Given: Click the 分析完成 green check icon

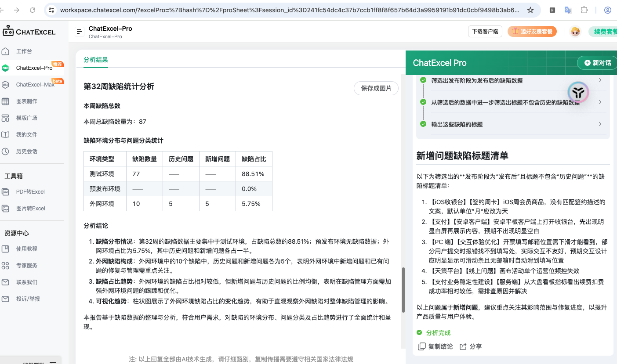Looking at the screenshot, I should 419,332.
